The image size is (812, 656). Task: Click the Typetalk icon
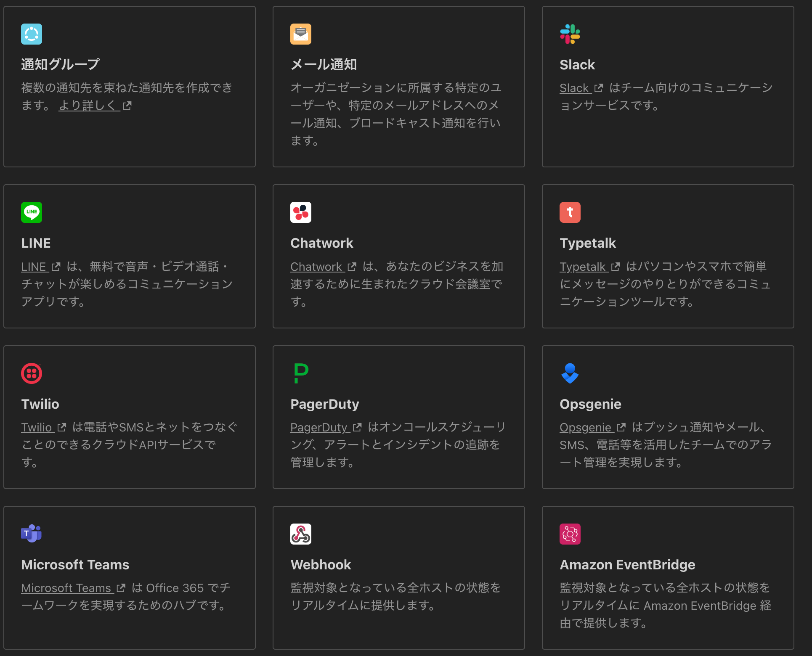pyautogui.click(x=570, y=212)
